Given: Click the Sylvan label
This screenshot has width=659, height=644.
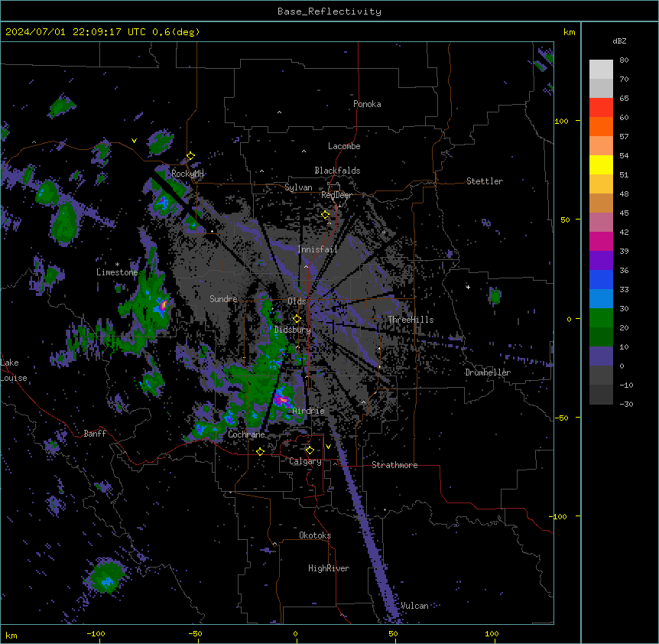Looking at the screenshot, I should pos(298,187).
